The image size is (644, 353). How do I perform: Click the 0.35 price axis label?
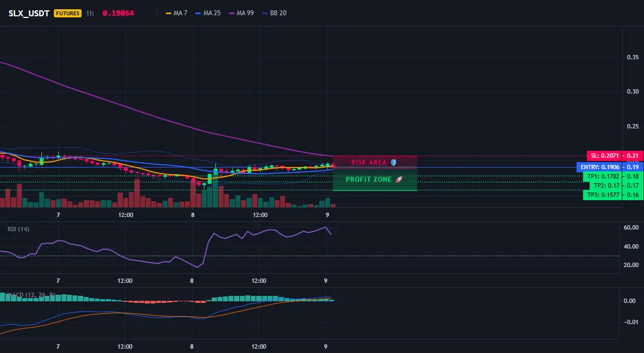633,57
